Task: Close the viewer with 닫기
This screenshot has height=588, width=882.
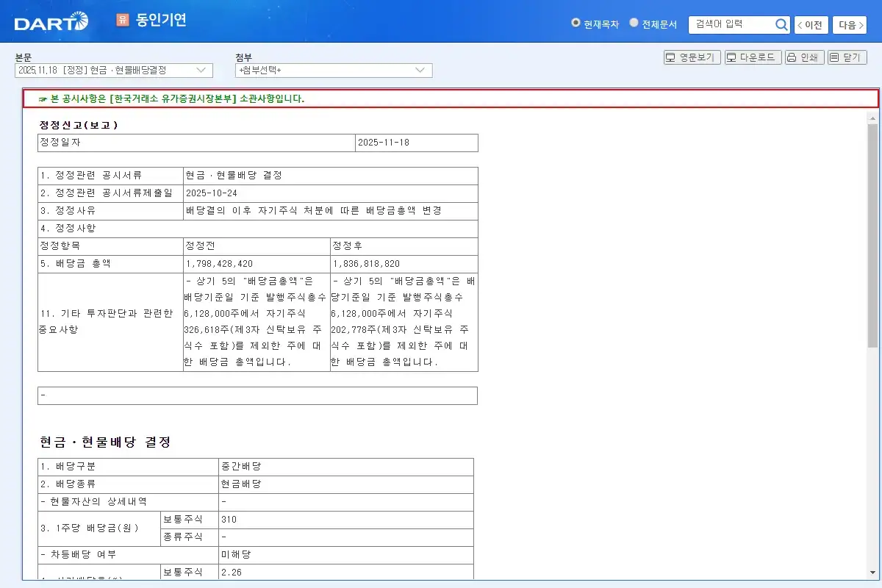Action: (x=847, y=57)
